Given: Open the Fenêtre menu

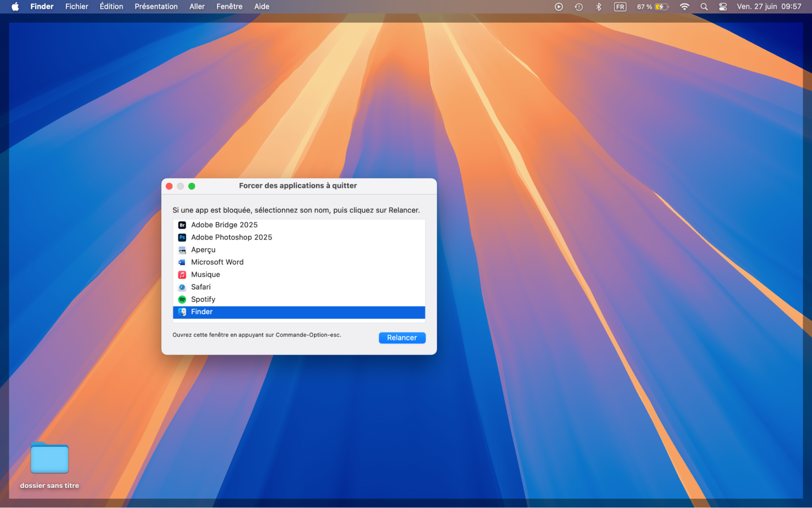Looking at the screenshot, I should tap(230, 7).
